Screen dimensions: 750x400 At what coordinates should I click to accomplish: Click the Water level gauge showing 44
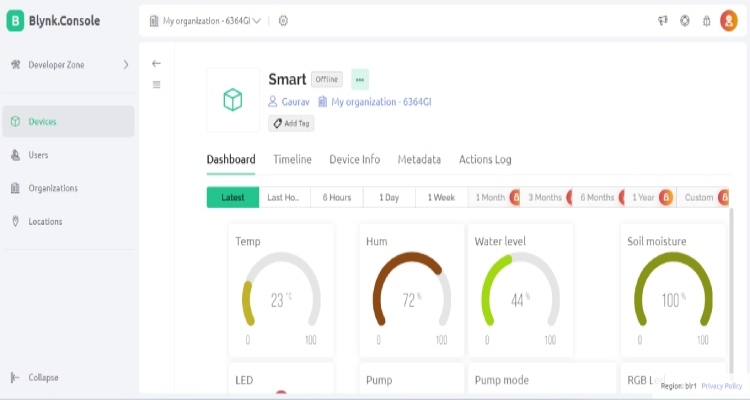(520, 290)
